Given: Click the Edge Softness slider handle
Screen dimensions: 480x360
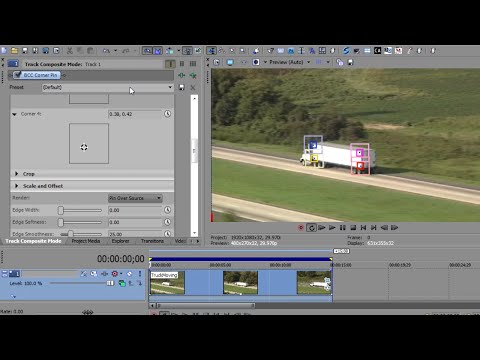Looking at the screenshot, I should [x=61, y=222].
